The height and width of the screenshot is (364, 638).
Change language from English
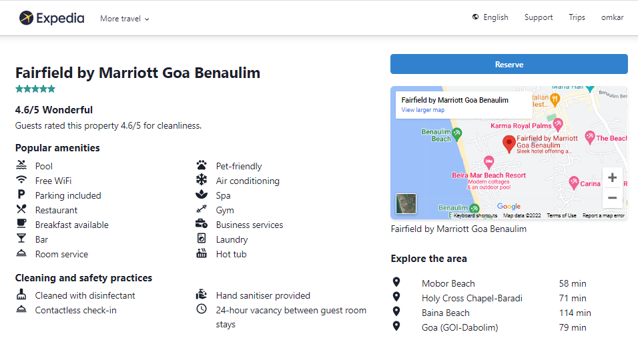point(490,17)
